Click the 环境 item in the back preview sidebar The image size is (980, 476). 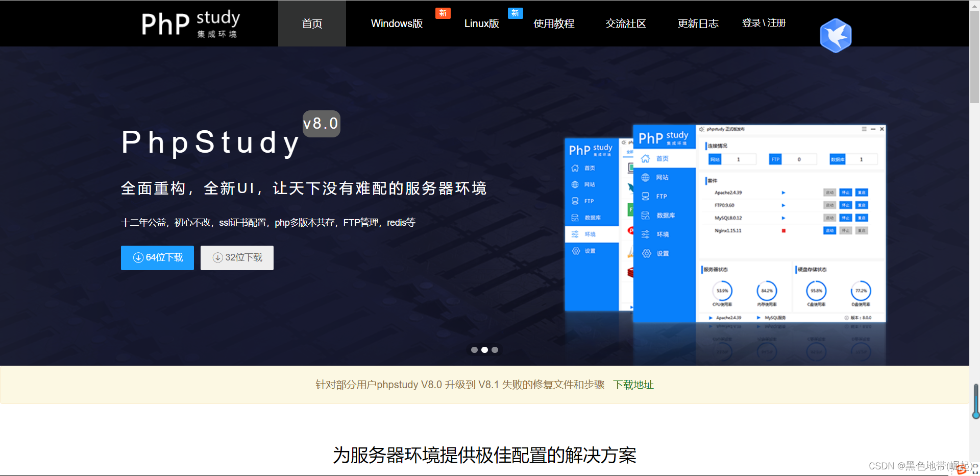(592, 234)
